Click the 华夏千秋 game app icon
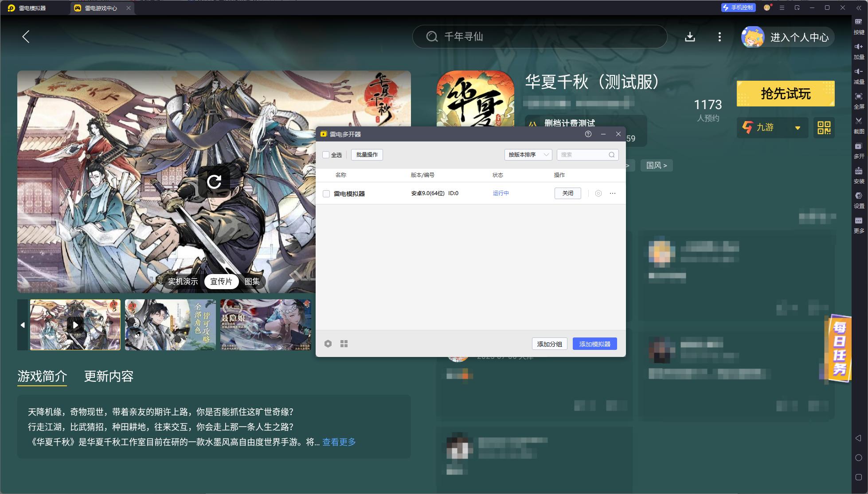 pos(475,98)
